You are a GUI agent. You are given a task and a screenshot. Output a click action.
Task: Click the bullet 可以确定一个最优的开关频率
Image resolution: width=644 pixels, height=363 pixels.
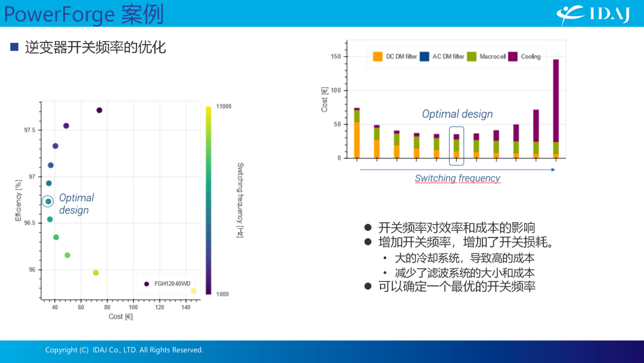(457, 286)
